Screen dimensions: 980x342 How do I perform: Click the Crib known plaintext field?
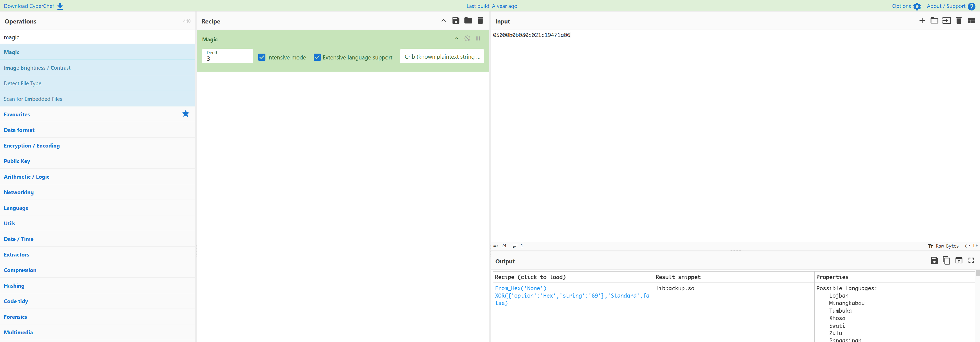coord(442,57)
